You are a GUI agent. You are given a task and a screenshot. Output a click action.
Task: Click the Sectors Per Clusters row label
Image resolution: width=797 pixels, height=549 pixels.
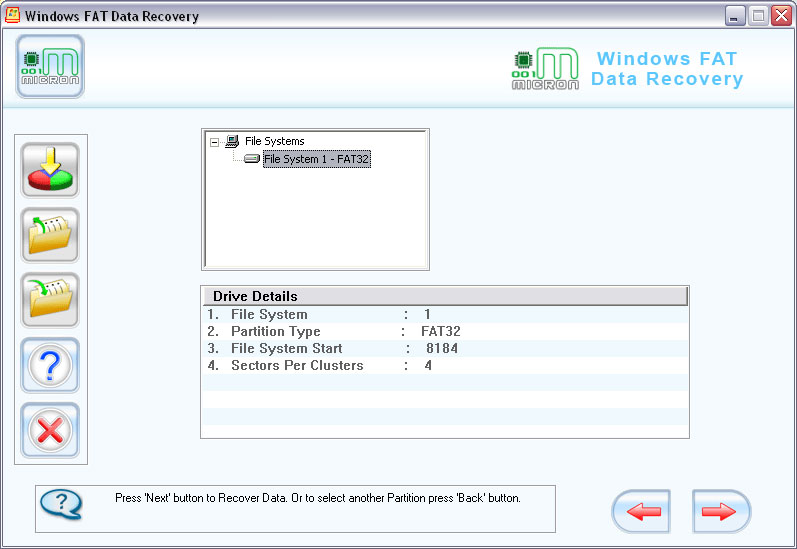[x=297, y=365]
